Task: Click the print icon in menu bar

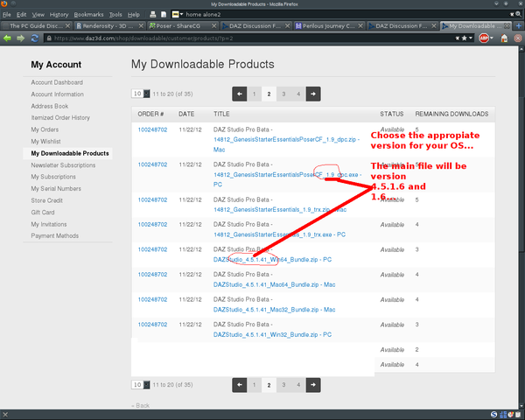Action: point(153,14)
